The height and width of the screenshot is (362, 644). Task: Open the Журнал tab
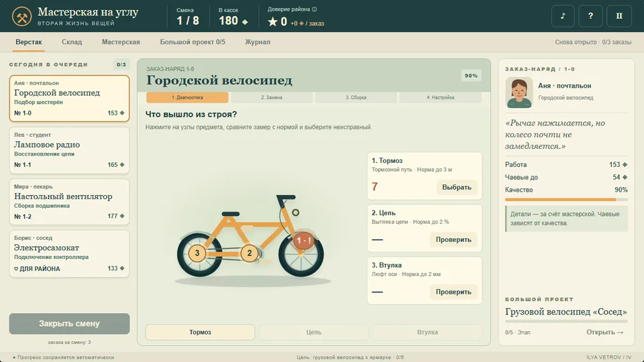pos(258,42)
